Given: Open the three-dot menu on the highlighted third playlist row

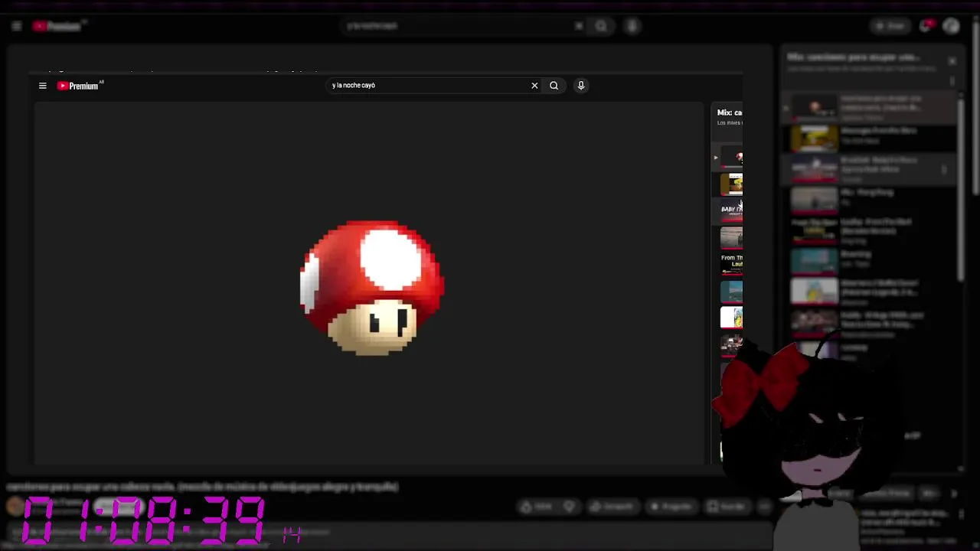Looking at the screenshot, I should coord(944,170).
